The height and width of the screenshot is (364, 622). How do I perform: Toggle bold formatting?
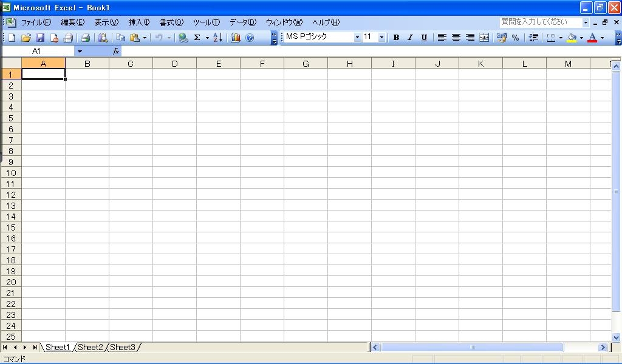coord(396,38)
